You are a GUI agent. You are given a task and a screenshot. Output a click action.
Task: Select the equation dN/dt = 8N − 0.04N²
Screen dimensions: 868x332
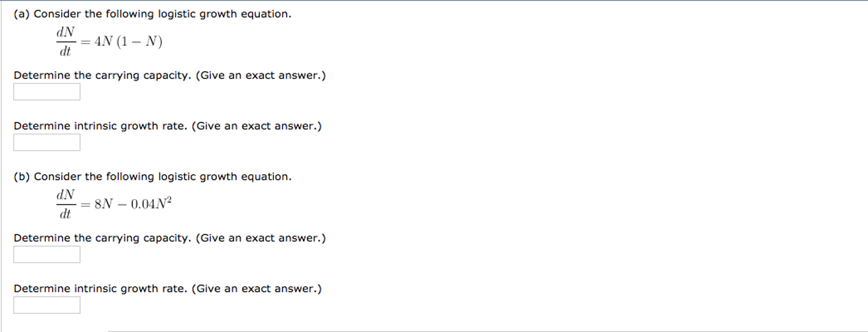pyautogui.click(x=113, y=203)
